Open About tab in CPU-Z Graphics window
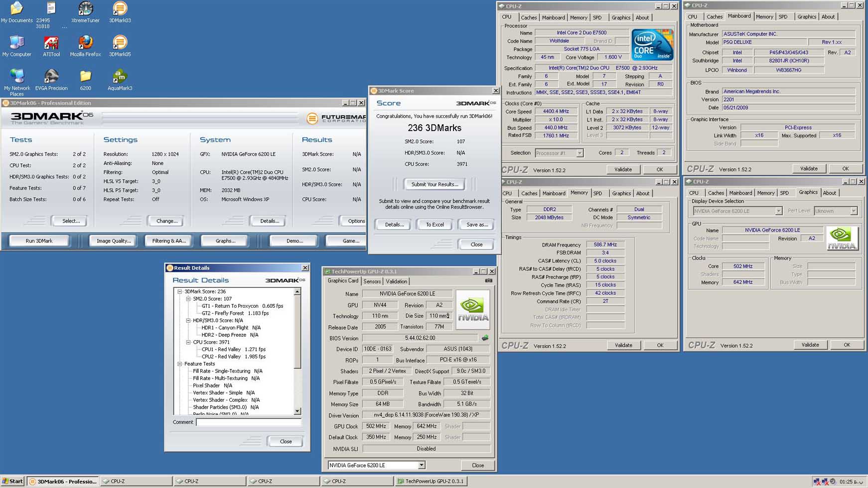 829,193
